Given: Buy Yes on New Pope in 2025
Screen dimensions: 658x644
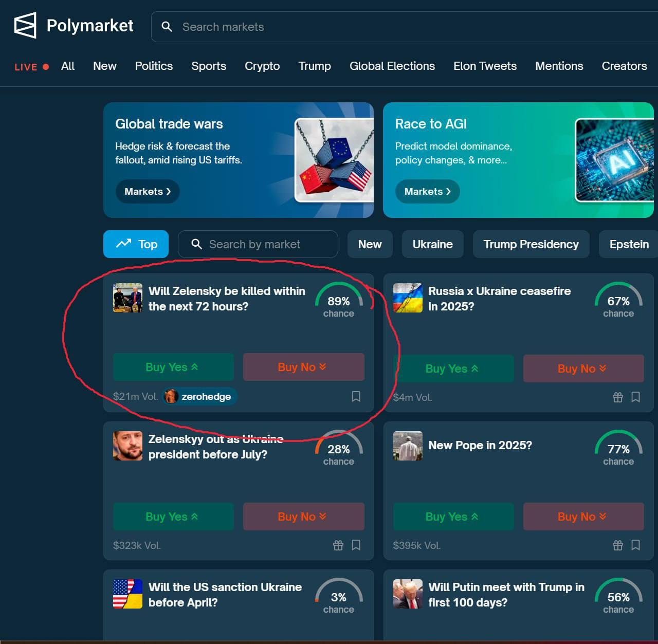Looking at the screenshot, I should (x=453, y=517).
